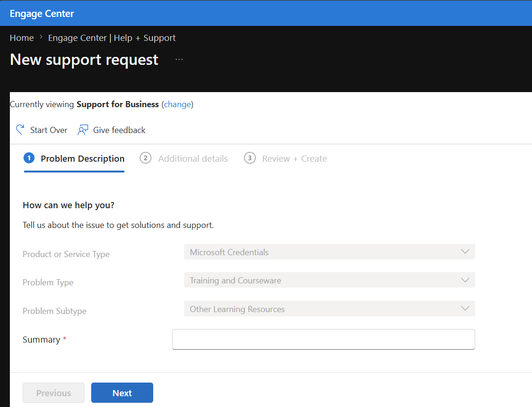Click the Support for Business text
Image resolution: width=532 pixels, height=407 pixels.
118,104
